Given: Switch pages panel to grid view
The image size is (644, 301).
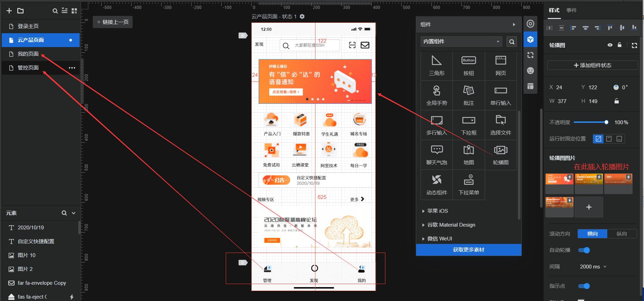Looking at the screenshot, I should (74, 11).
